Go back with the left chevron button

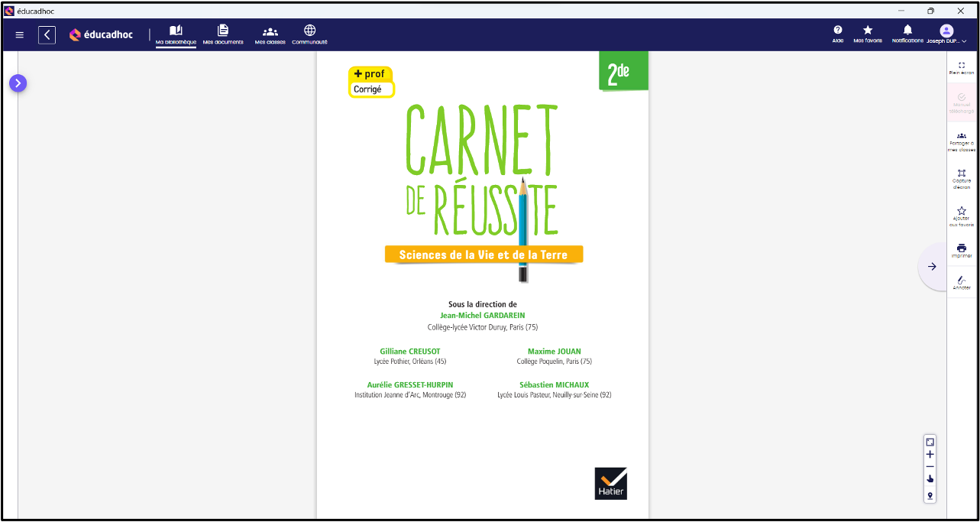click(47, 34)
